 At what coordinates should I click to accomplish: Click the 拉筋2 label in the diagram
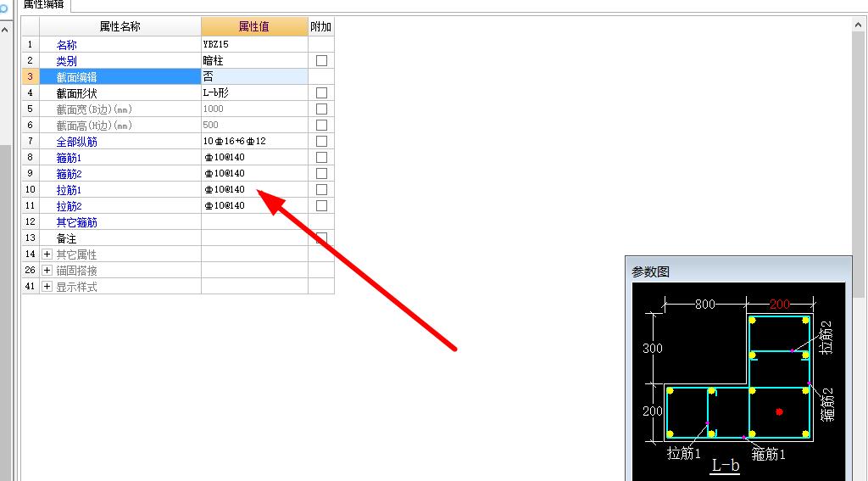(x=826, y=338)
